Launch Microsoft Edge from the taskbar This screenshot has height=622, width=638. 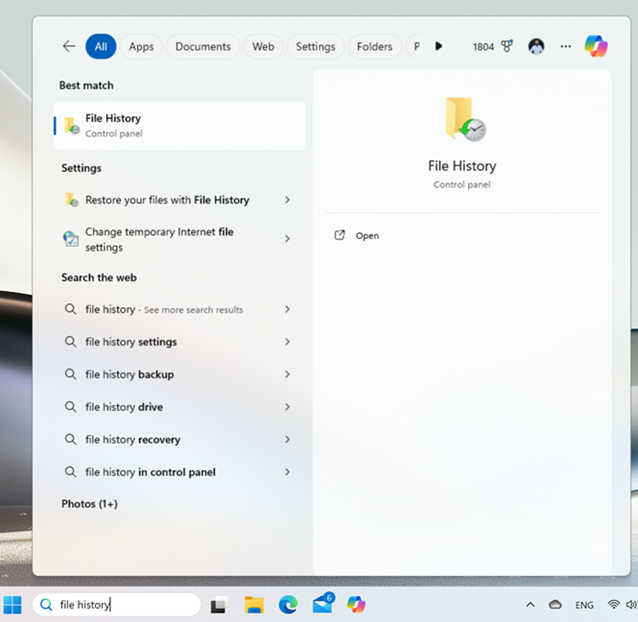(288, 605)
